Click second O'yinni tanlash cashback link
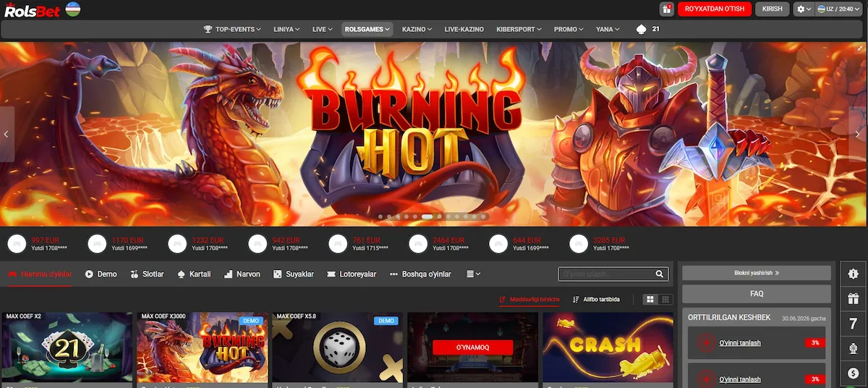This screenshot has height=388, width=868. pos(740,379)
